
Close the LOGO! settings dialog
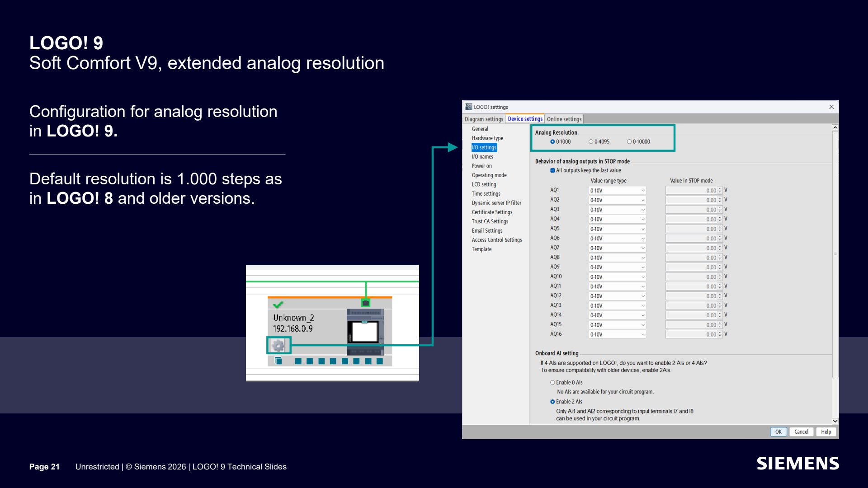831,107
